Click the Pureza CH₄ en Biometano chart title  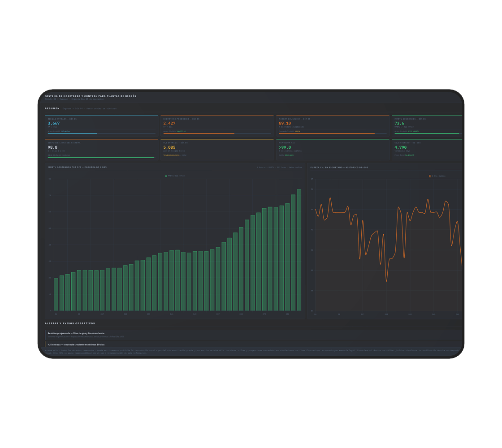(339, 167)
